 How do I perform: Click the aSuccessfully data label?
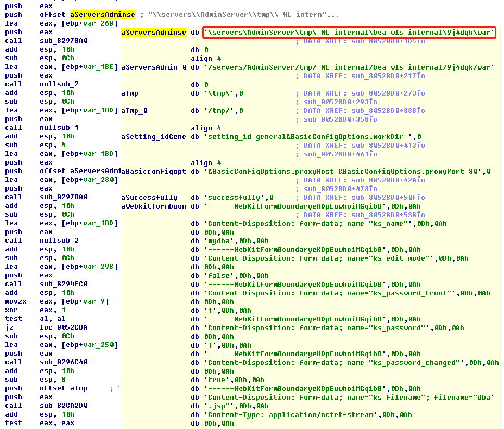pyautogui.click(x=149, y=197)
